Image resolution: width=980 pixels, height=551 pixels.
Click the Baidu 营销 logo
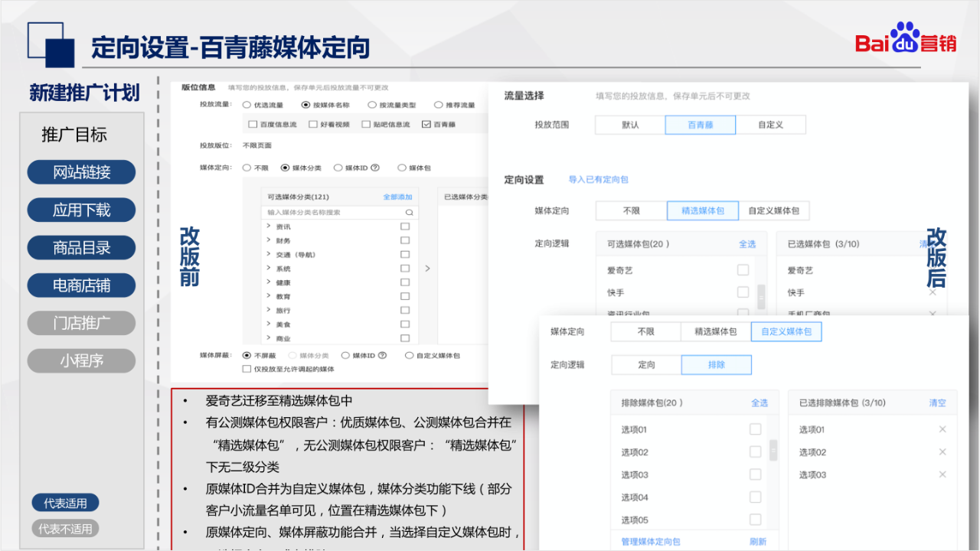tap(906, 37)
